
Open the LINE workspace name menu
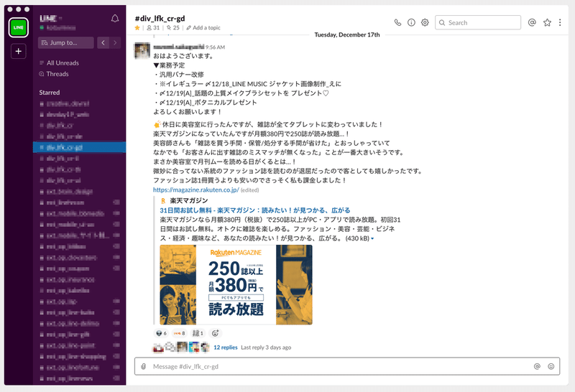51,18
